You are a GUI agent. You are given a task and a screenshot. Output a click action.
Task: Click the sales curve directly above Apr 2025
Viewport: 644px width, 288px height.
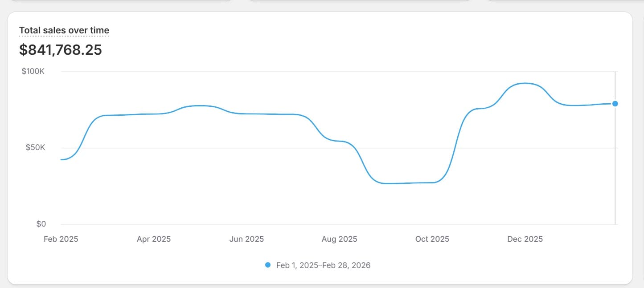click(154, 114)
